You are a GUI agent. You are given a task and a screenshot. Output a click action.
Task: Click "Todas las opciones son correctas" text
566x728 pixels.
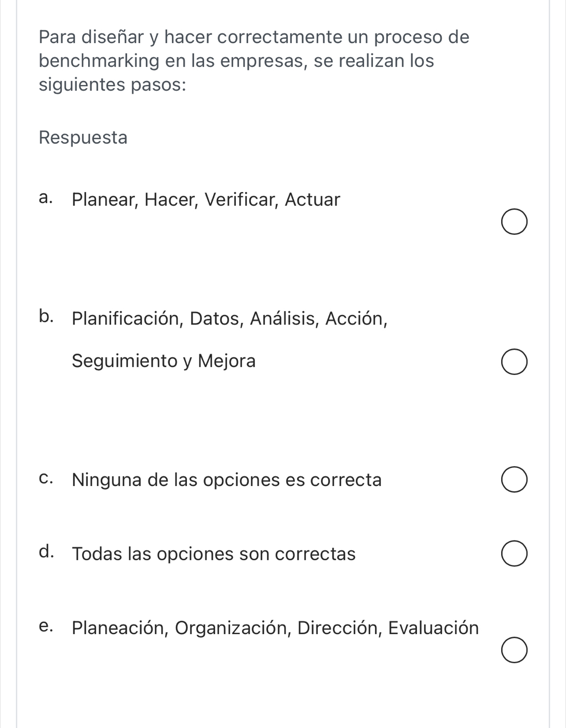pos(213,554)
